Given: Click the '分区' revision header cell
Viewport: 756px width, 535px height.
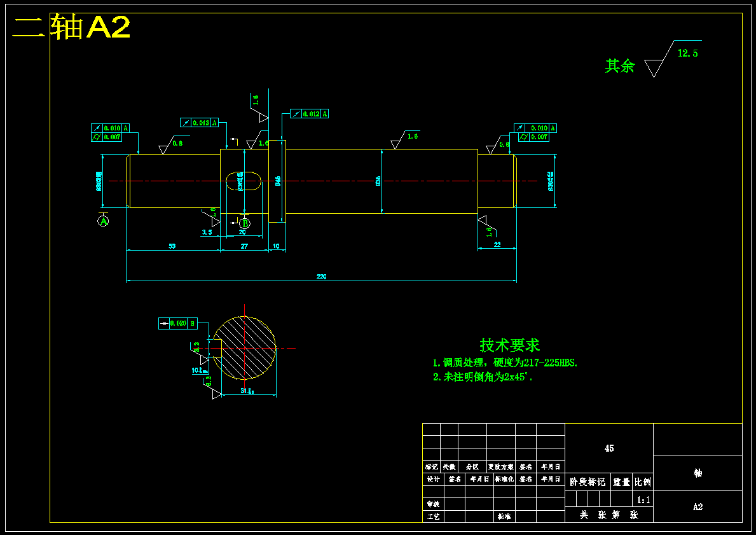Looking at the screenshot, I should pyautogui.click(x=472, y=467).
